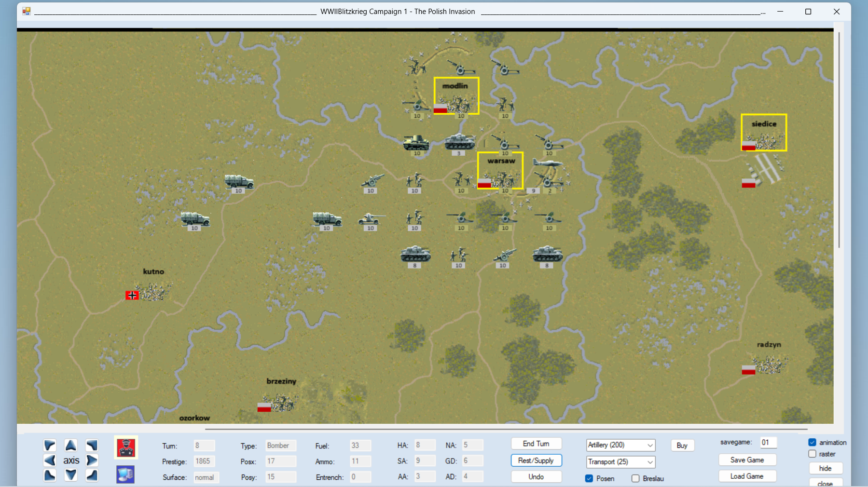Enable the raster checkbox

(x=813, y=454)
